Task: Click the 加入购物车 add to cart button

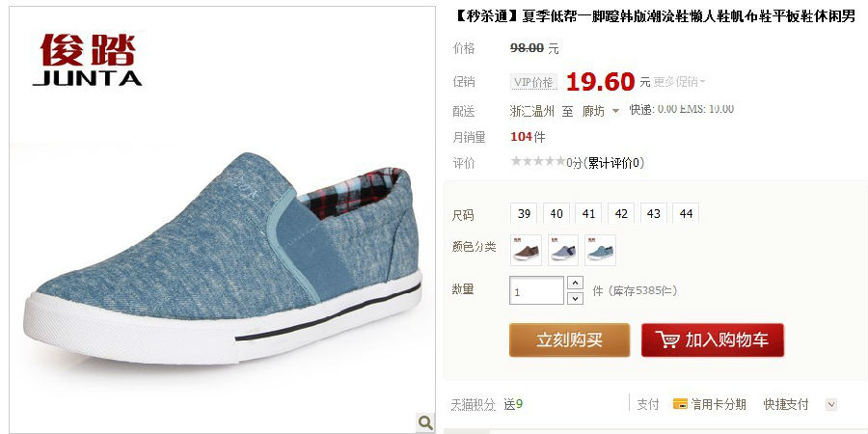Action: pyautogui.click(x=713, y=339)
